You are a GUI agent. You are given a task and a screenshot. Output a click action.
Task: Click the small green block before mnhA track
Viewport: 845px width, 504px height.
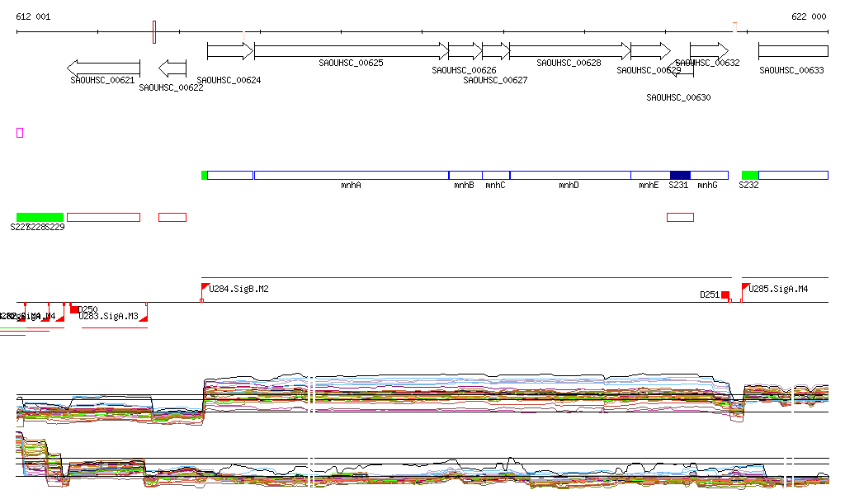[x=205, y=175]
